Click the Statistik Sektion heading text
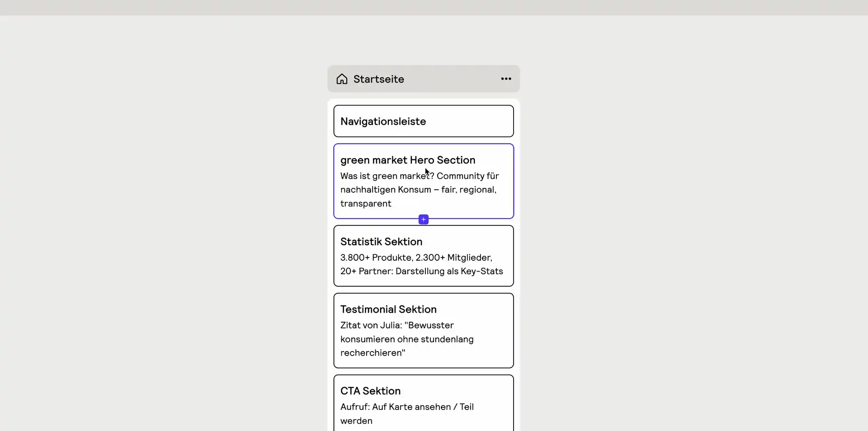The width and height of the screenshot is (868, 431). pos(381,241)
